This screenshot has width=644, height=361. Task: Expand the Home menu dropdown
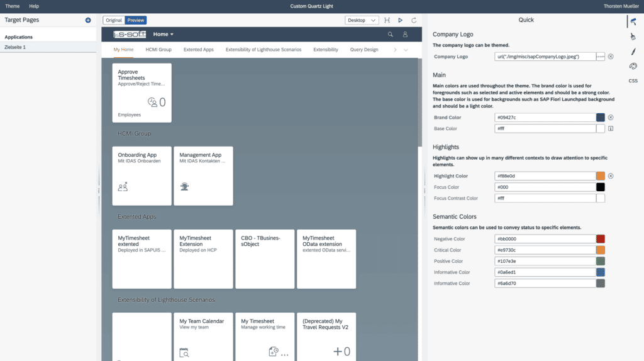[163, 35]
